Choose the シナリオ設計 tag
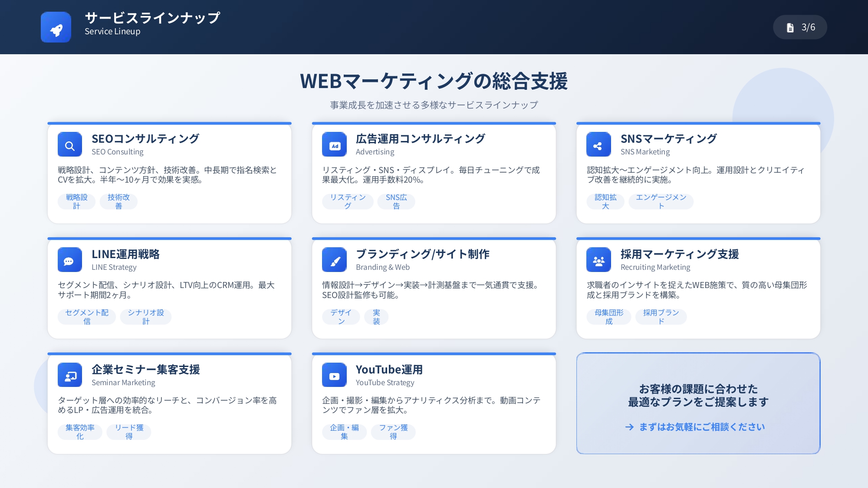This screenshot has width=868, height=488. pos(146,317)
